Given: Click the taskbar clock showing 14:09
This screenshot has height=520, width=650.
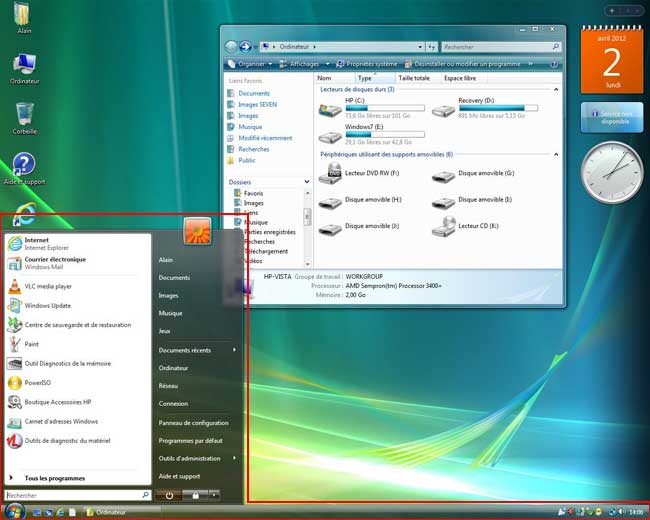Looking at the screenshot, I should tap(636, 513).
